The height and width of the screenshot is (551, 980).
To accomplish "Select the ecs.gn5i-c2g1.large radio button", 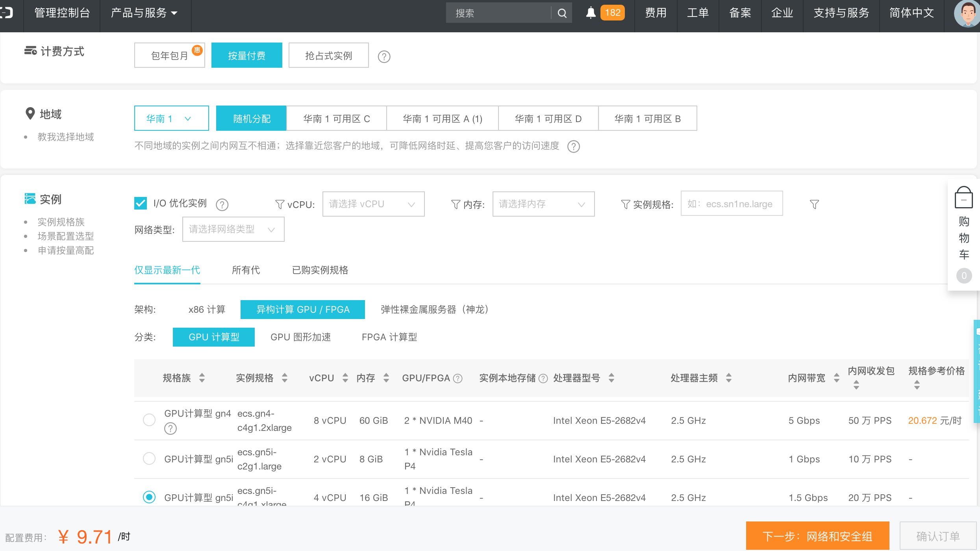I will click(x=149, y=458).
